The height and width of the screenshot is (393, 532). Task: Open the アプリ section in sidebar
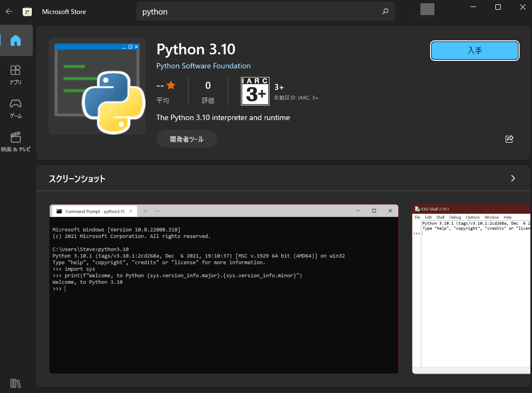[x=16, y=74]
